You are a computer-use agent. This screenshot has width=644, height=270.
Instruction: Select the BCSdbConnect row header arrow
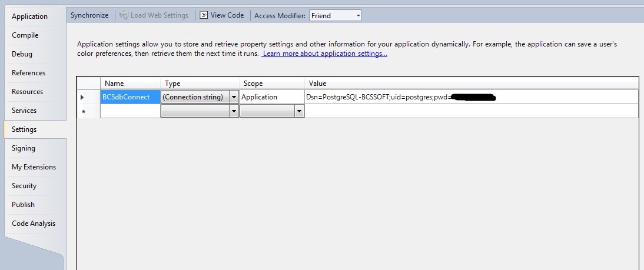88,97
